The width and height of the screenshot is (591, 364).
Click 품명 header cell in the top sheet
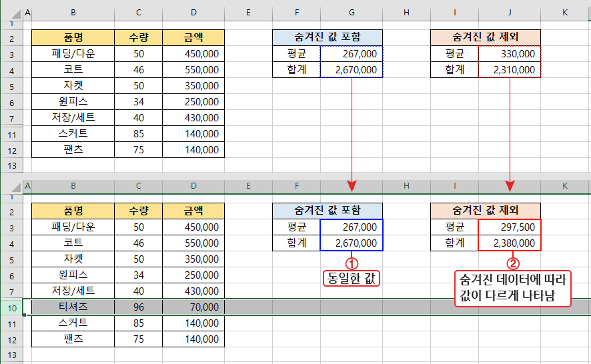(x=73, y=38)
